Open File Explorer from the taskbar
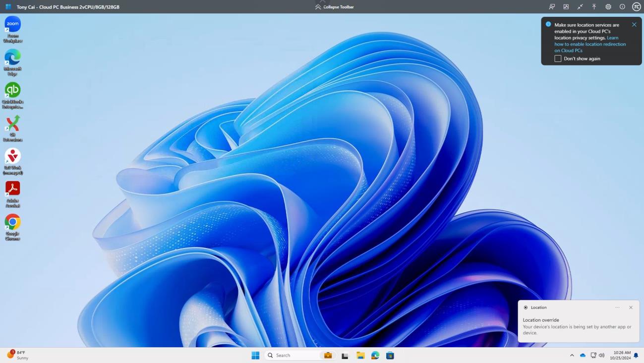This screenshot has height=363, width=644. tap(360, 356)
